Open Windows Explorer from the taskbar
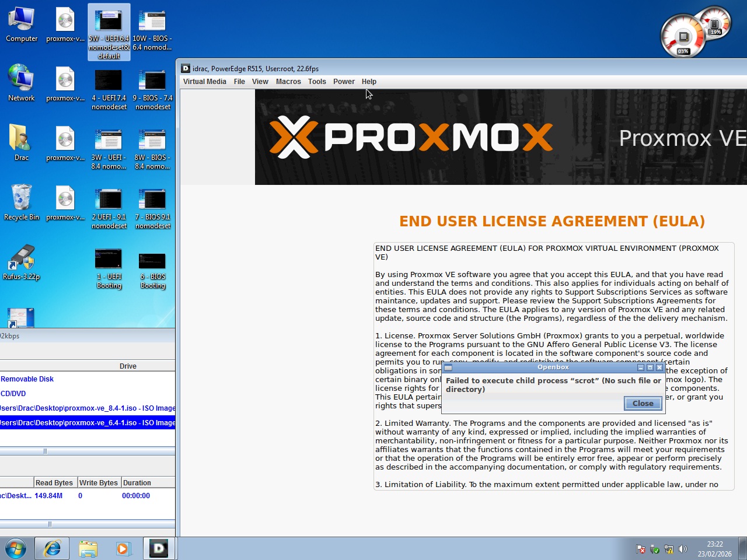Screen dimensions: 747x560 [x=88, y=548]
